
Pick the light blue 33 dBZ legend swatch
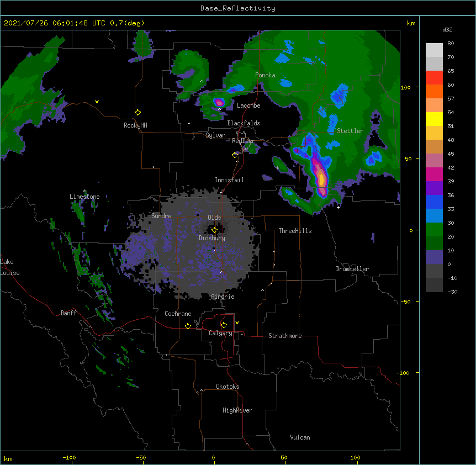[434, 216]
